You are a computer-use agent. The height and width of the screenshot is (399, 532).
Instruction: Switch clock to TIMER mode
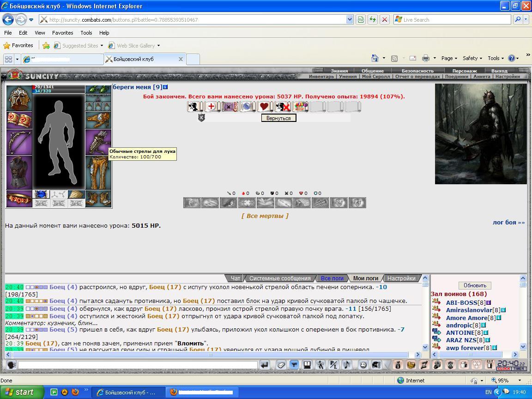point(520,369)
